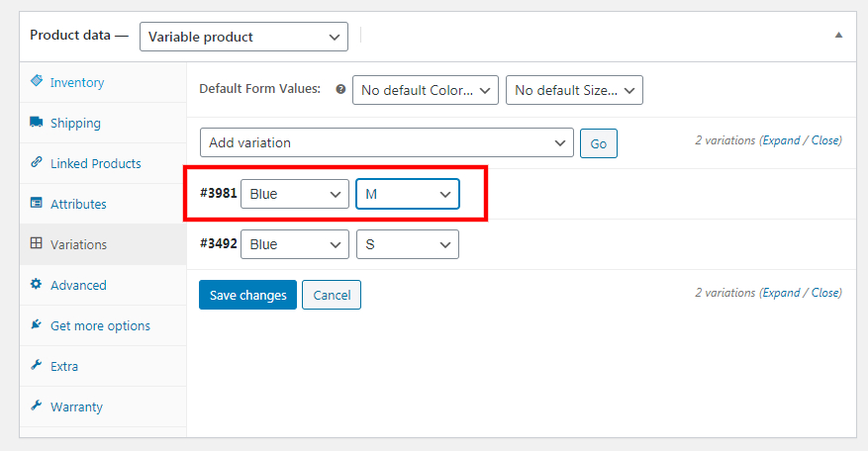The image size is (868, 451).
Task: Open the Warranty tab
Action: tap(103, 406)
